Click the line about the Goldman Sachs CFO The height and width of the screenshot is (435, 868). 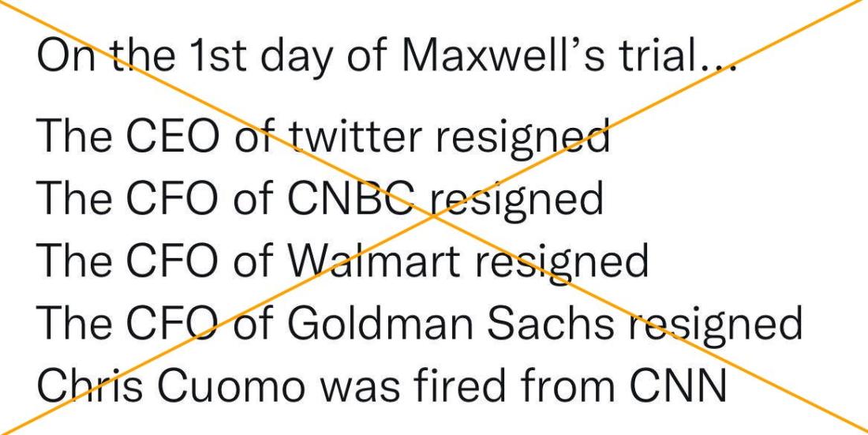pyautogui.click(x=419, y=323)
